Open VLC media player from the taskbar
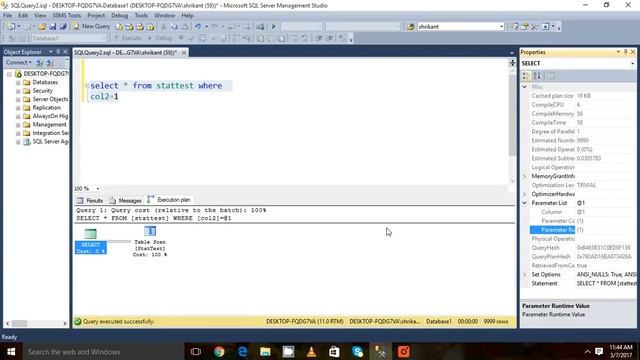Screen dimensions: 640x360 [311, 351]
